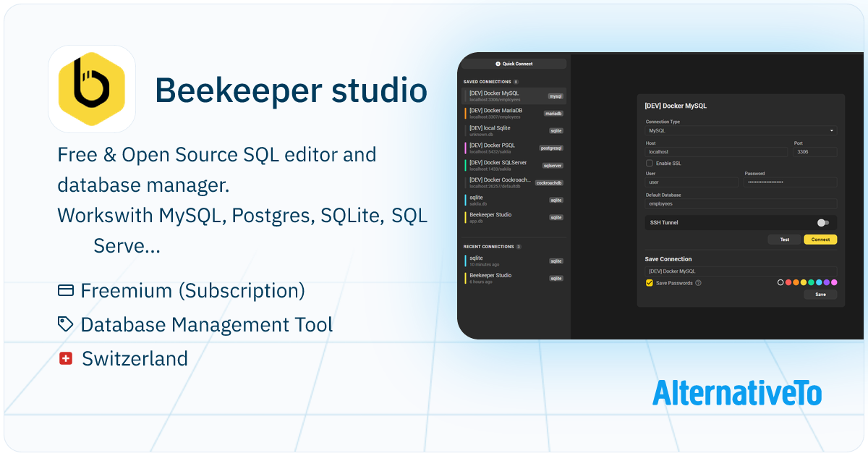Screen dimensions: 868x456
Task: Click the Test button
Action: (784, 240)
